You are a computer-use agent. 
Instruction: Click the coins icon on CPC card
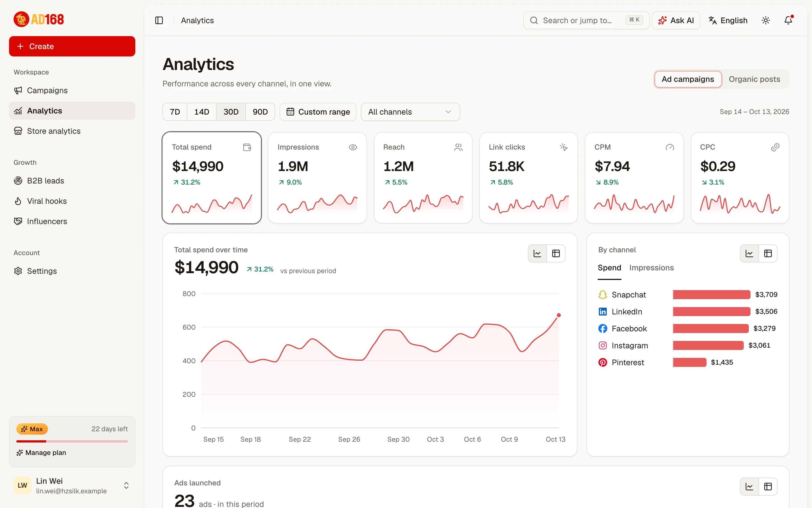coord(775,147)
